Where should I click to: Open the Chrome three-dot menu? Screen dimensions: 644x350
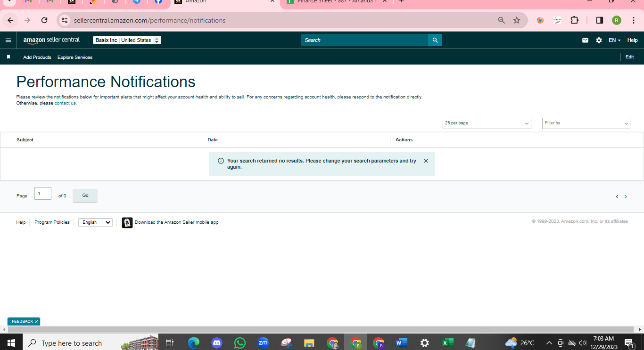(x=634, y=20)
